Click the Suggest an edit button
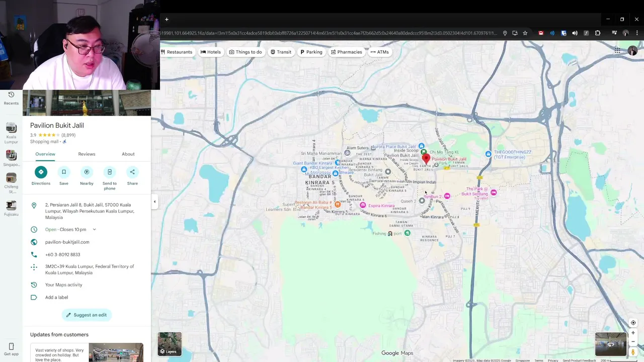The image size is (644, 362). click(x=87, y=315)
